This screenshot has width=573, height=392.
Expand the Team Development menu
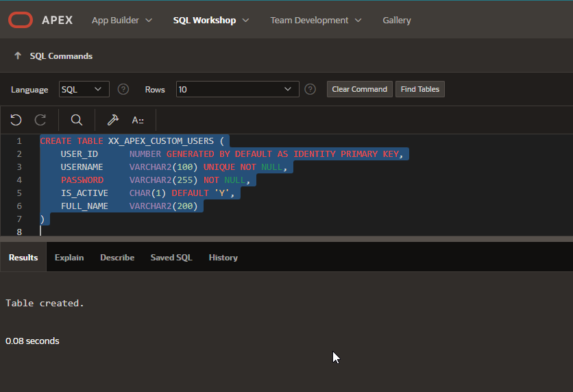316,20
